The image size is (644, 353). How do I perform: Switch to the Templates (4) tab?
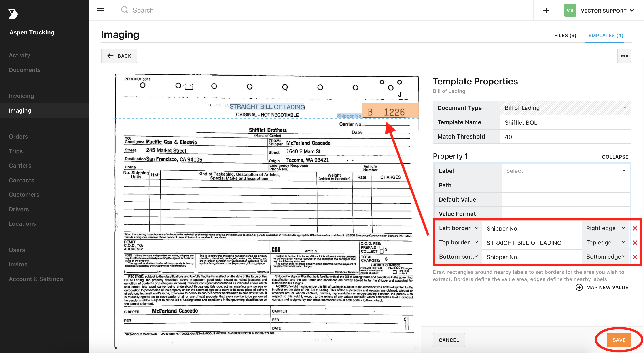point(604,36)
